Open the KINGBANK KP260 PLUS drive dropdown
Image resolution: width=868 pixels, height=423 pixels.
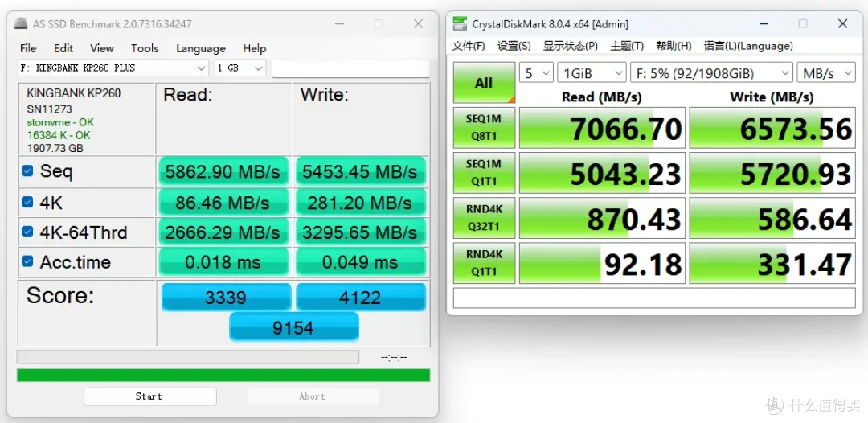pyautogui.click(x=113, y=68)
